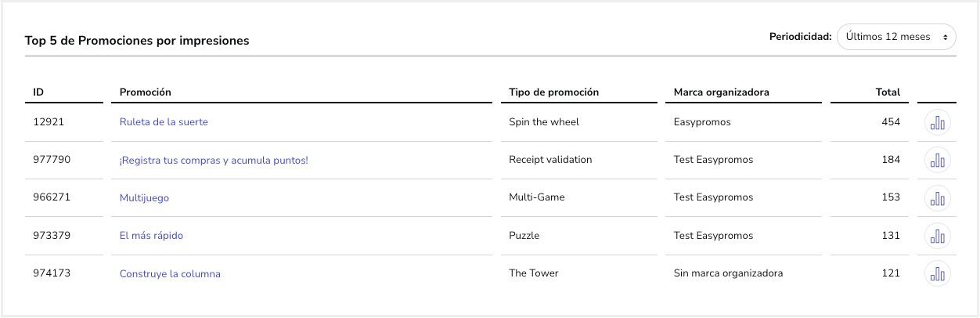Open the El más rápido promotion link

(151, 236)
